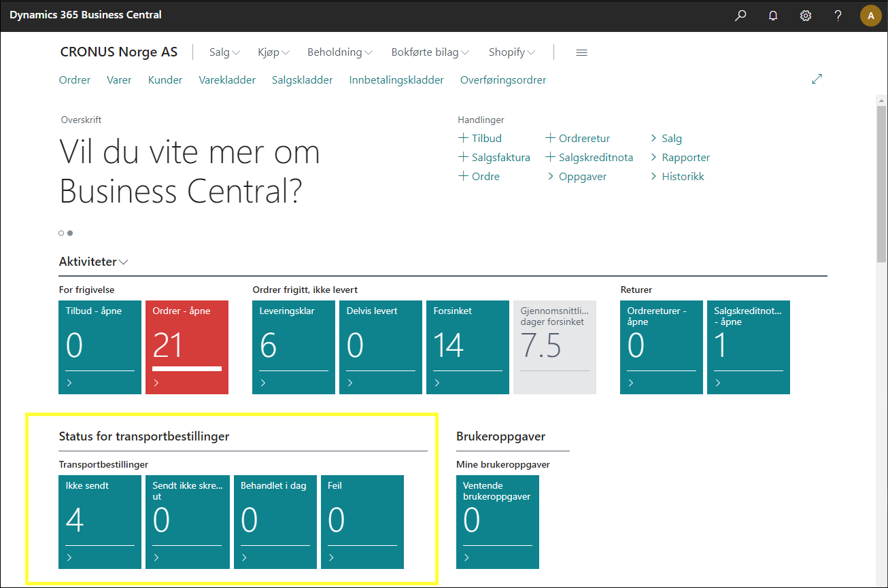
Task: Open the Behandlet i dag tile
Action: tap(275, 522)
